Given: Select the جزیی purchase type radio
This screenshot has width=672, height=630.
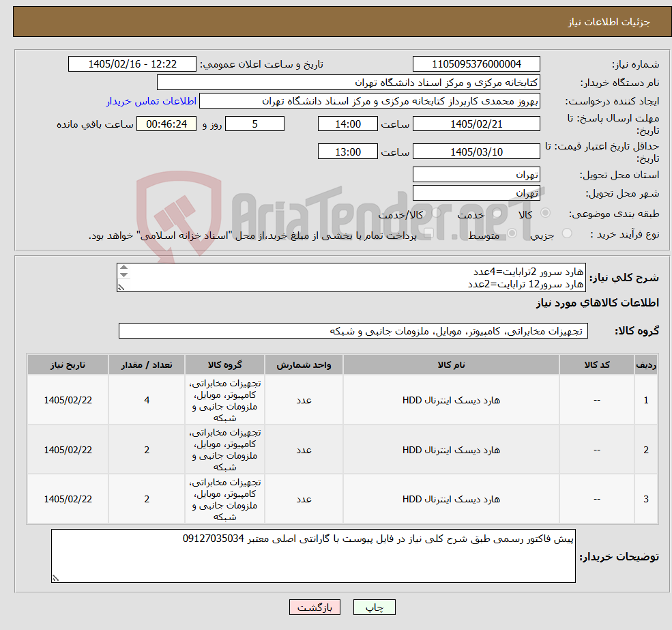Looking at the screenshot, I should pos(567,233).
